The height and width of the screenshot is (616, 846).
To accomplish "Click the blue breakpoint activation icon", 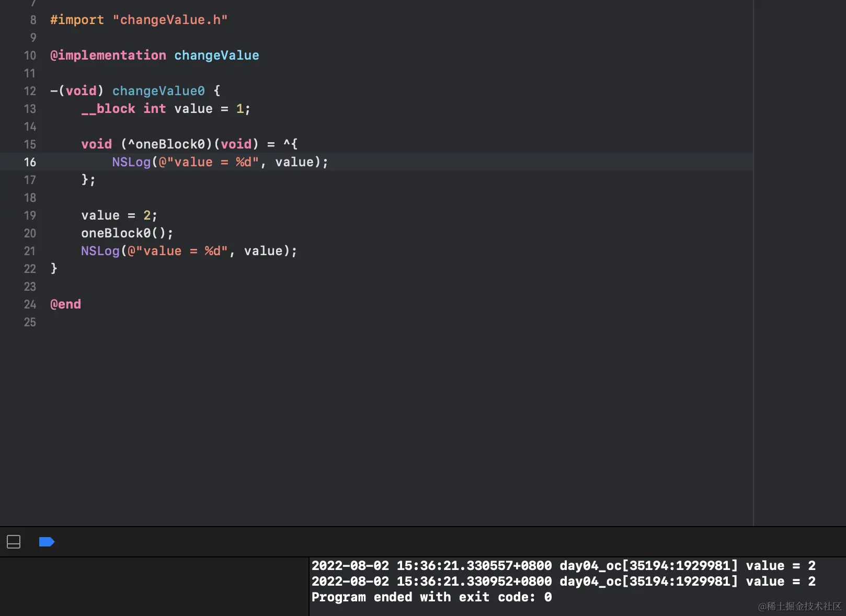I will click(x=47, y=542).
